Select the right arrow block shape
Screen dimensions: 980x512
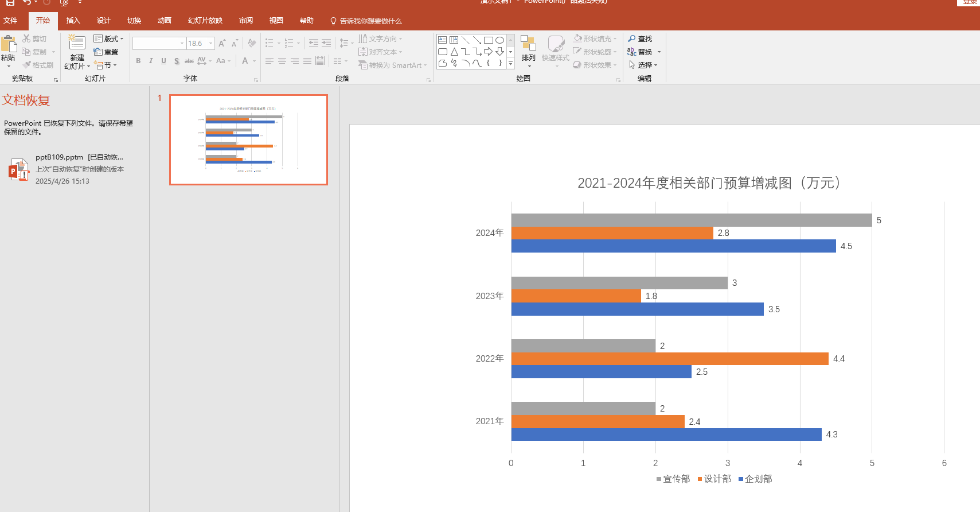[x=488, y=52]
